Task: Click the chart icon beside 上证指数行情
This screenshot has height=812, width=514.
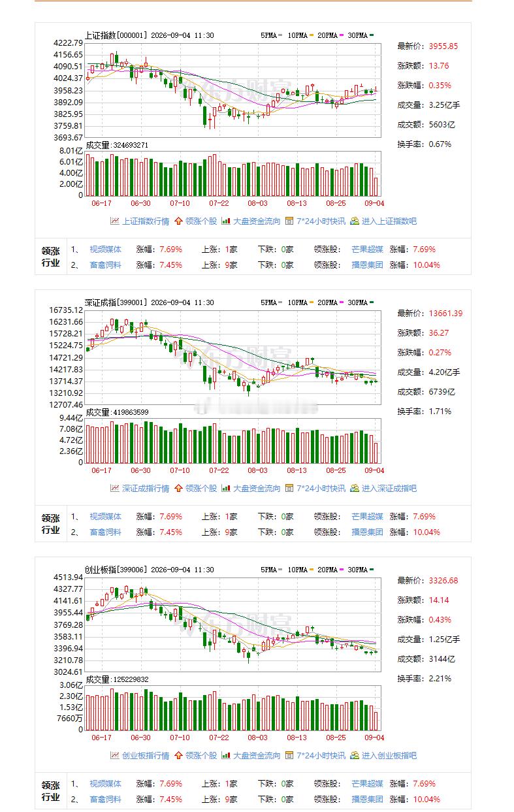Action: (x=114, y=221)
